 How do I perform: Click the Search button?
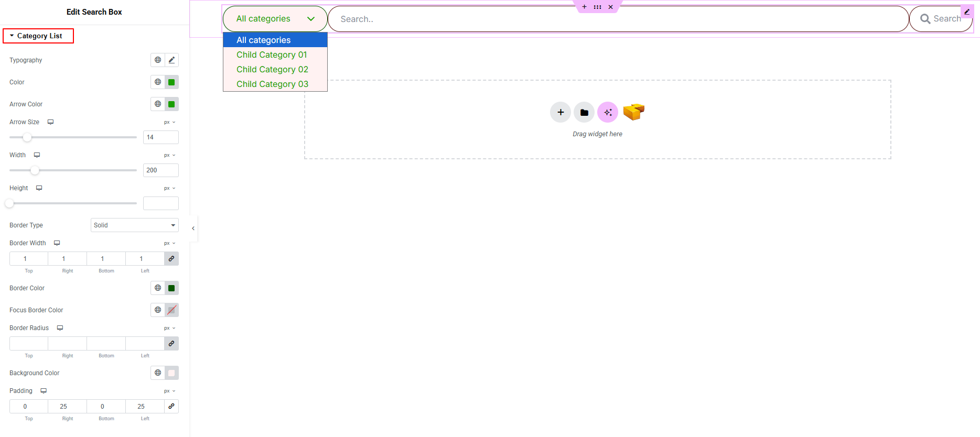coord(941,19)
